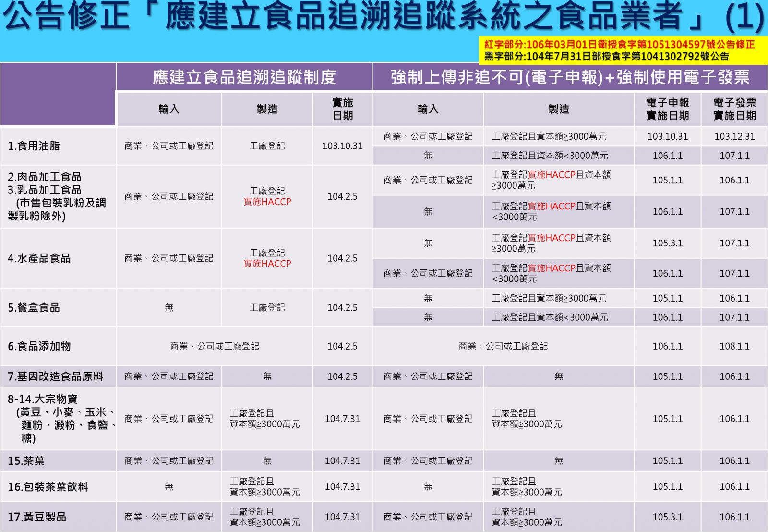Click 106.1.1 電子發票 date in 黃豆製品 row
Image resolution: width=768 pixels, height=532 pixels.
(x=734, y=517)
